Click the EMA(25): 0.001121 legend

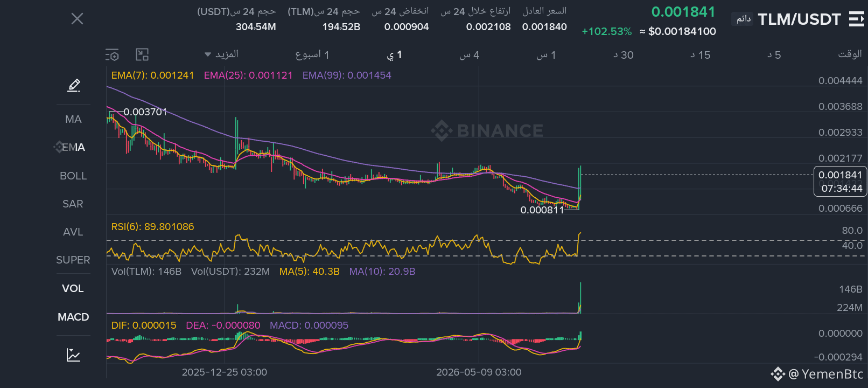pyautogui.click(x=248, y=75)
